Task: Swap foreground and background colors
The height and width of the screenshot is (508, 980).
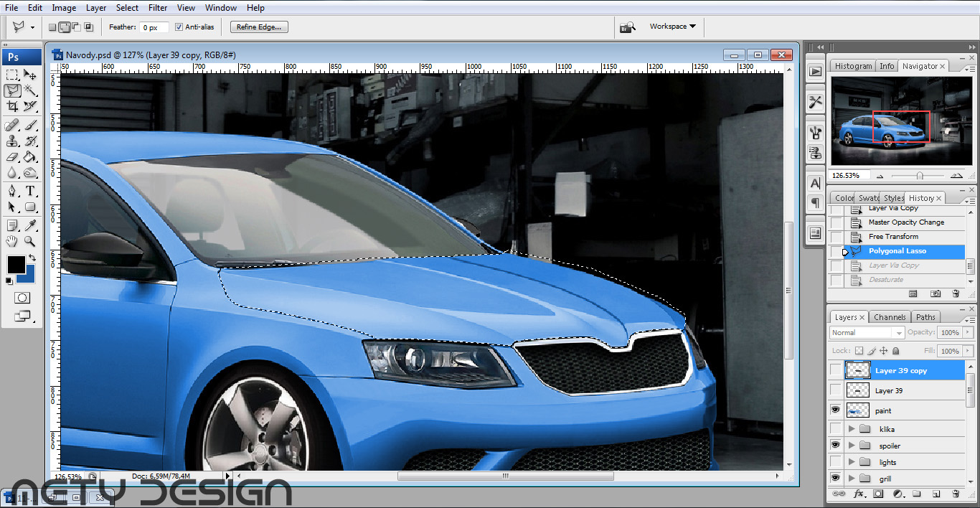Action: [x=32, y=258]
